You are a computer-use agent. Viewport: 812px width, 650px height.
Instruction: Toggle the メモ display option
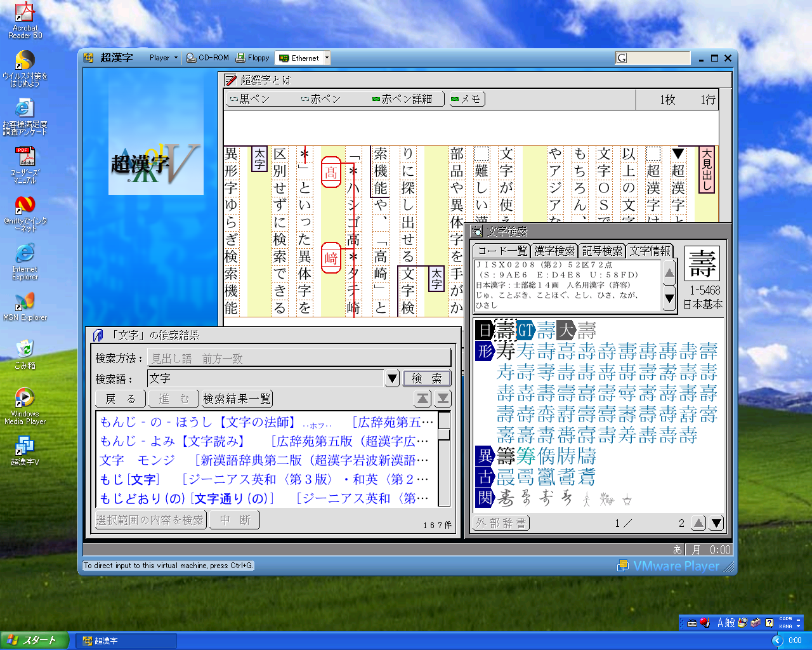466,99
